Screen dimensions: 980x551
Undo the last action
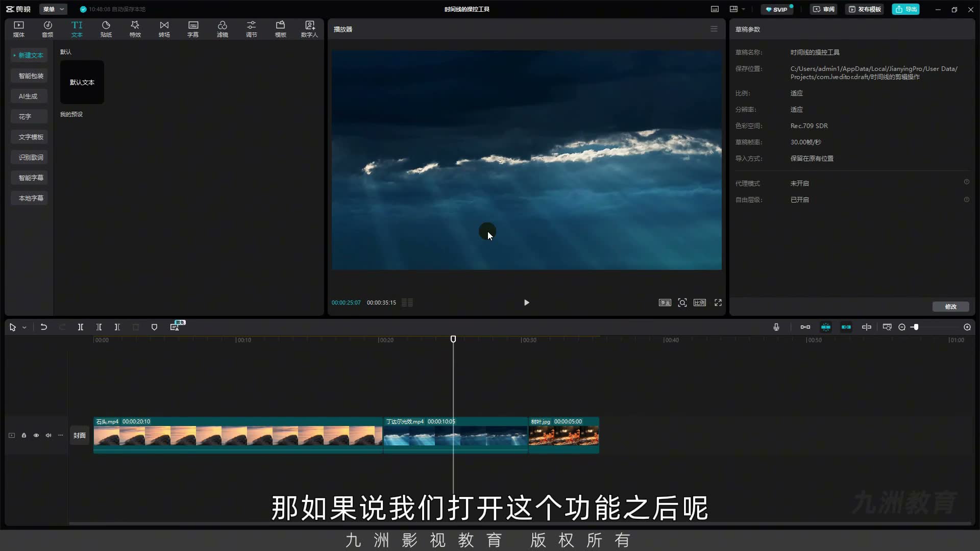44,327
